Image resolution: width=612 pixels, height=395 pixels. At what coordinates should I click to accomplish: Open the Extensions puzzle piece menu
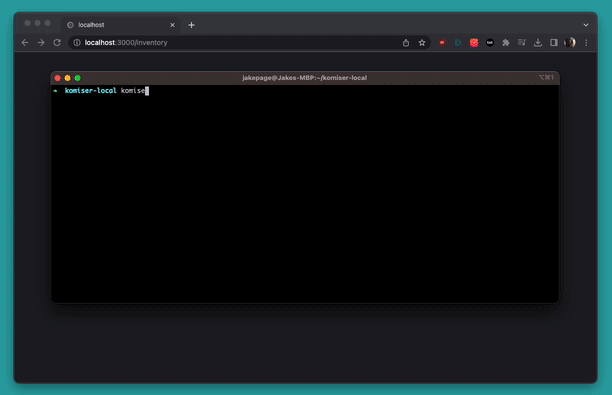[x=506, y=43]
